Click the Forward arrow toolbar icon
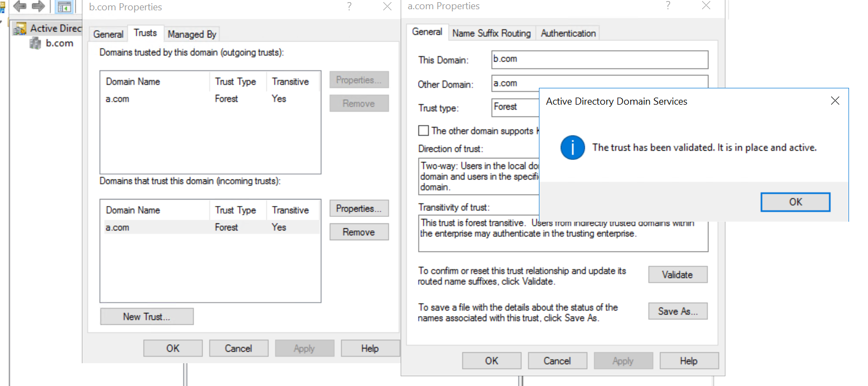Image resolution: width=868 pixels, height=386 pixels. click(x=38, y=7)
